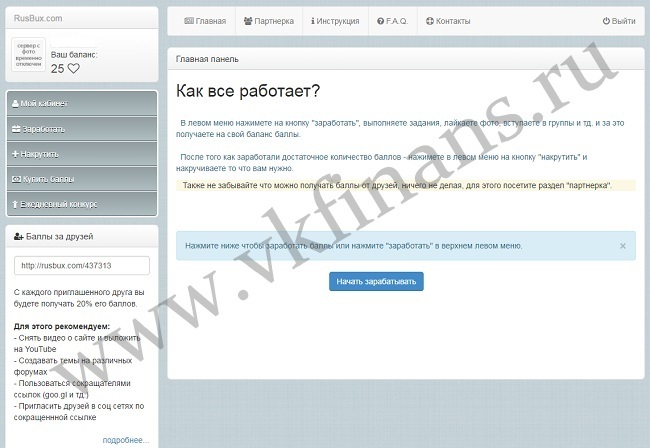Screen dimensions: 650x448
Task: Click the referral link input field
Action: tap(82, 266)
